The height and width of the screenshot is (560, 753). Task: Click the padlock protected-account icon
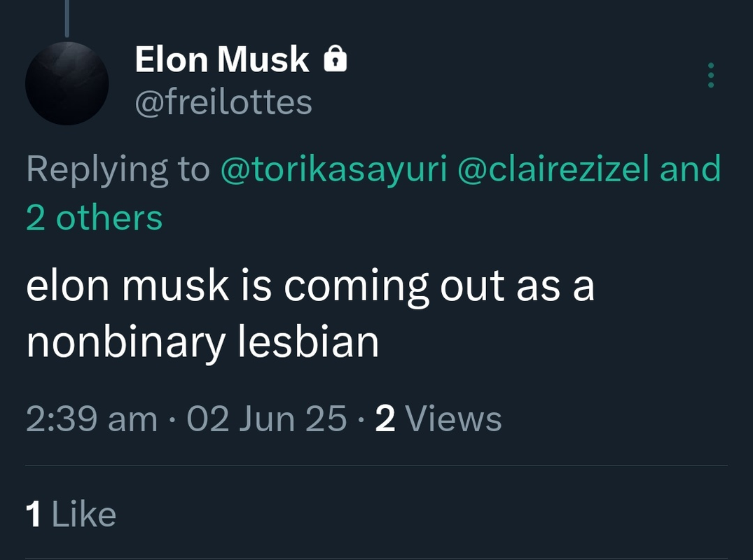pyautogui.click(x=336, y=59)
